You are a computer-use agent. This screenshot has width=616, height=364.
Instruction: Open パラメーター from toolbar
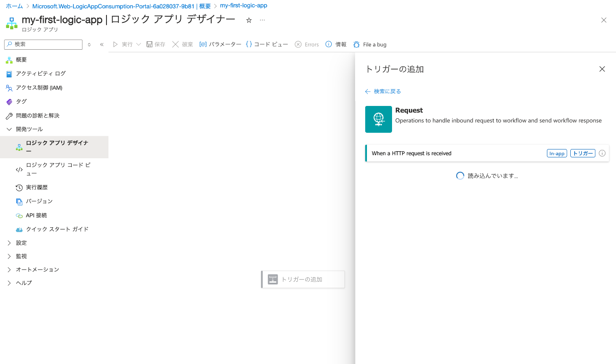pyautogui.click(x=220, y=44)
